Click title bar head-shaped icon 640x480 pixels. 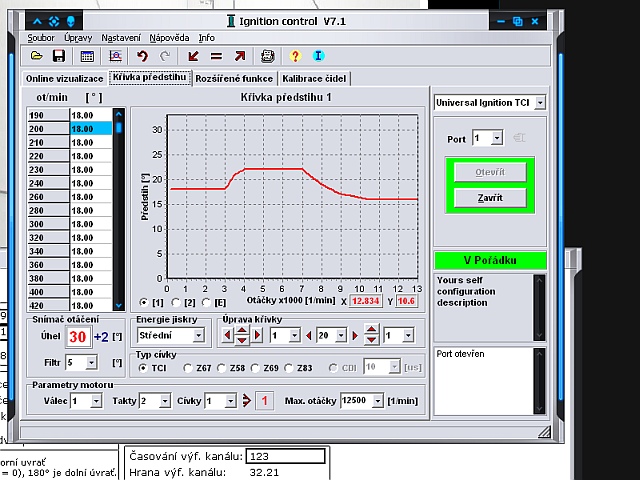[x=71, y=21]
